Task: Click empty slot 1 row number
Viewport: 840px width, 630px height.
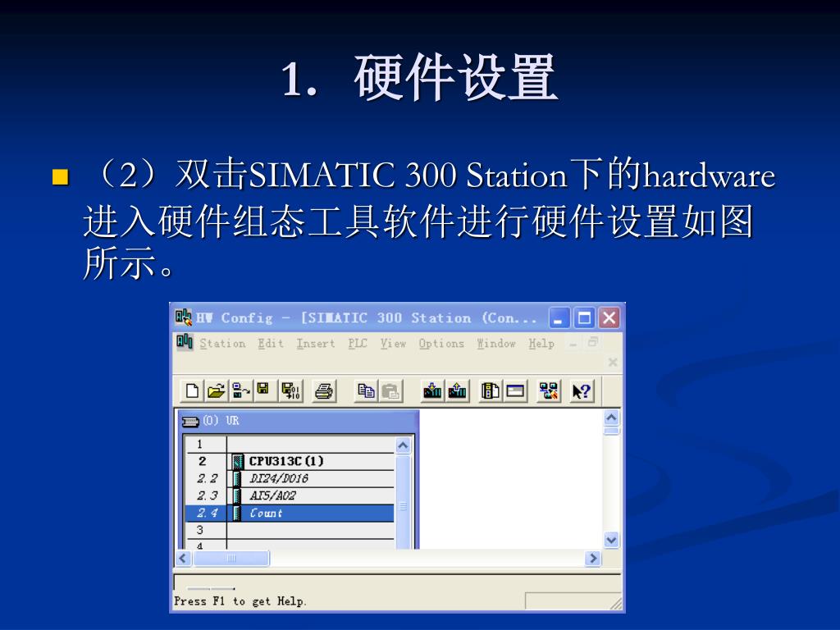Action: [200, 444]
